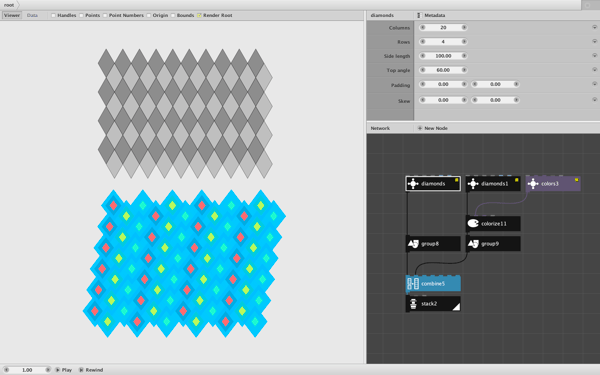Increase Side length with right arrow
Image resolution: width=600 pixels, height=375 pixels.
coord(464,56)
